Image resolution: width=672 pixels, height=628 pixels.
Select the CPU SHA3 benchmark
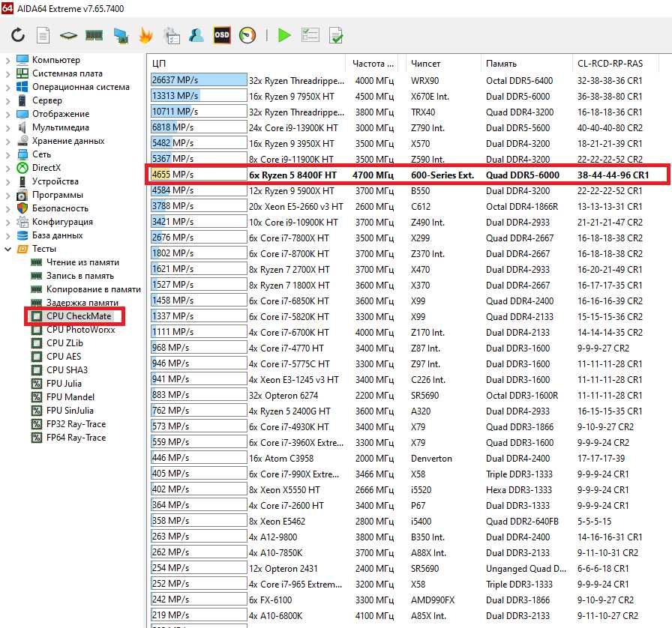tap(67, 370)
